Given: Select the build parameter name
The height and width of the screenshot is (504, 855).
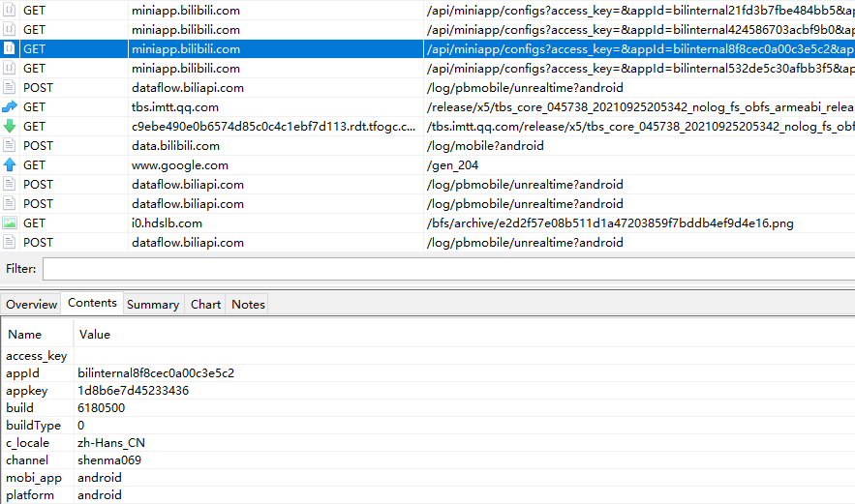Looking at the screenshot, I should point(19,408).
